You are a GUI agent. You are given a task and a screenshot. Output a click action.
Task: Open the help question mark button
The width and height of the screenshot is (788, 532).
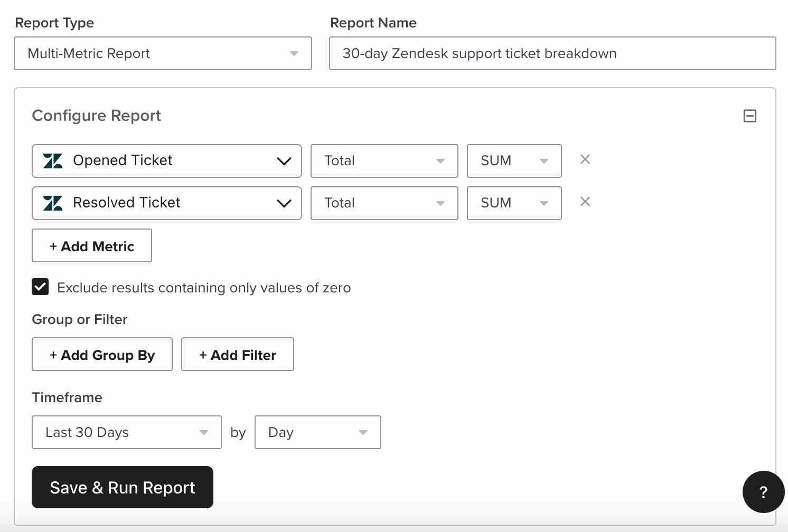click(763, 492)
